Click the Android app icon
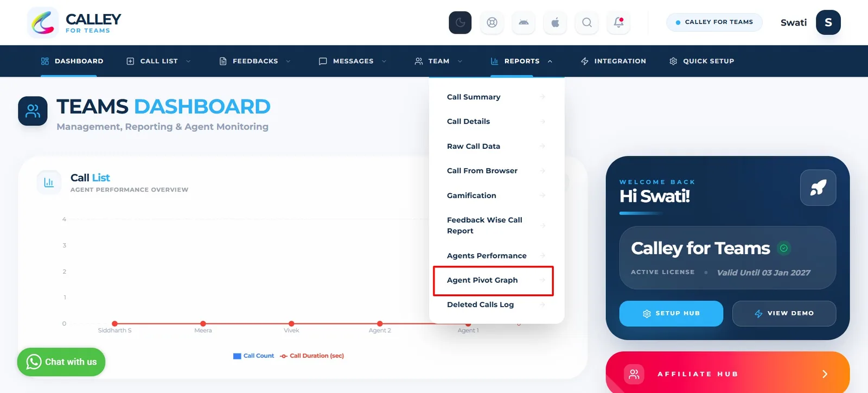The height and width of the screenshot is (393, 868). click(x=524, y=22)
